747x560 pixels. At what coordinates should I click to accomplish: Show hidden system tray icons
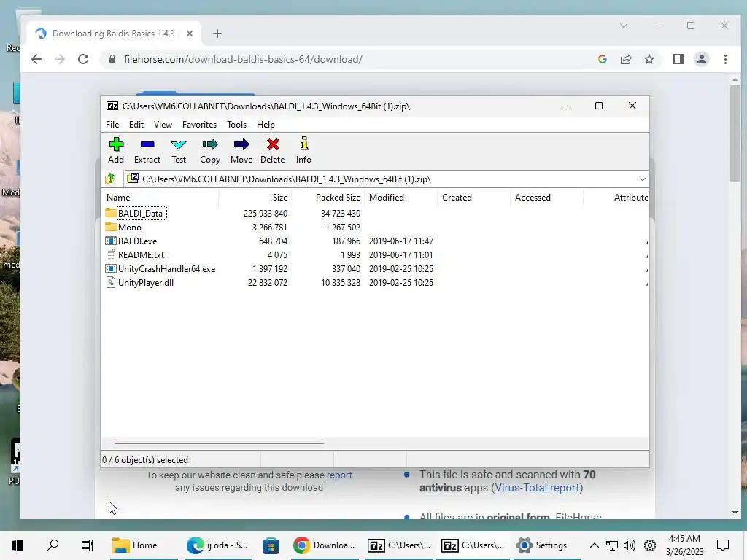click(594, 545)
